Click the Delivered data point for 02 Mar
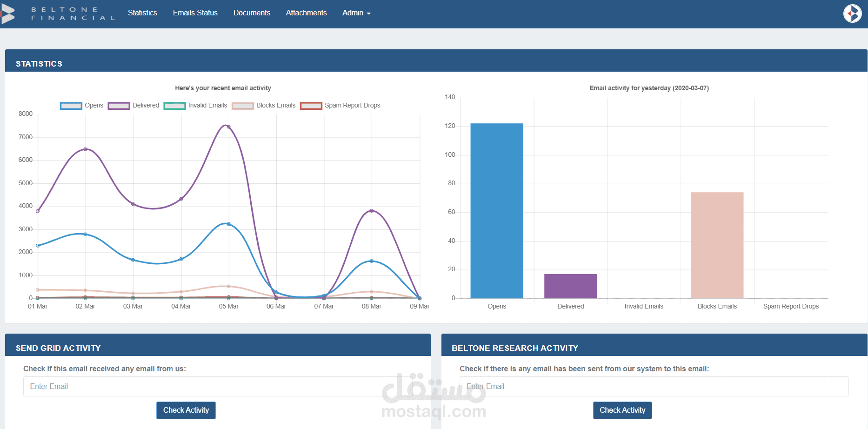The image size is (868, 429). coord(85,149)
